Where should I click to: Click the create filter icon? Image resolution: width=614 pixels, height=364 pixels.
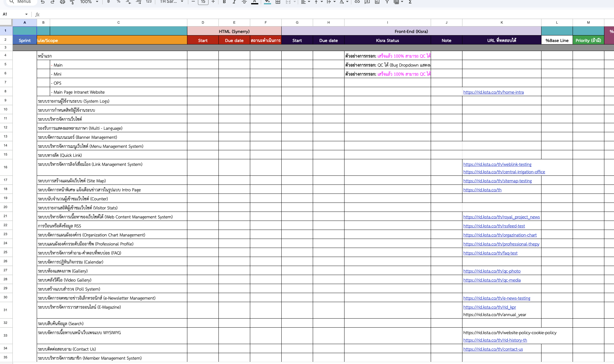[387, 2]
